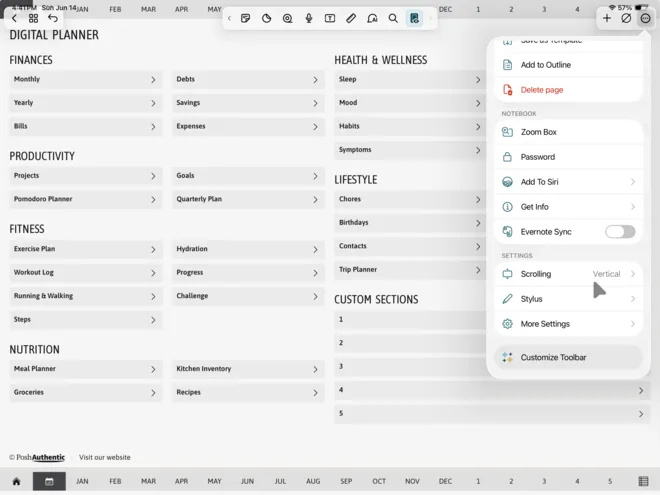Tap the crossed-circle icon in top bar
Image resolution: width=660 pixels, height=495 pixels.
click(x=626, y=18)
